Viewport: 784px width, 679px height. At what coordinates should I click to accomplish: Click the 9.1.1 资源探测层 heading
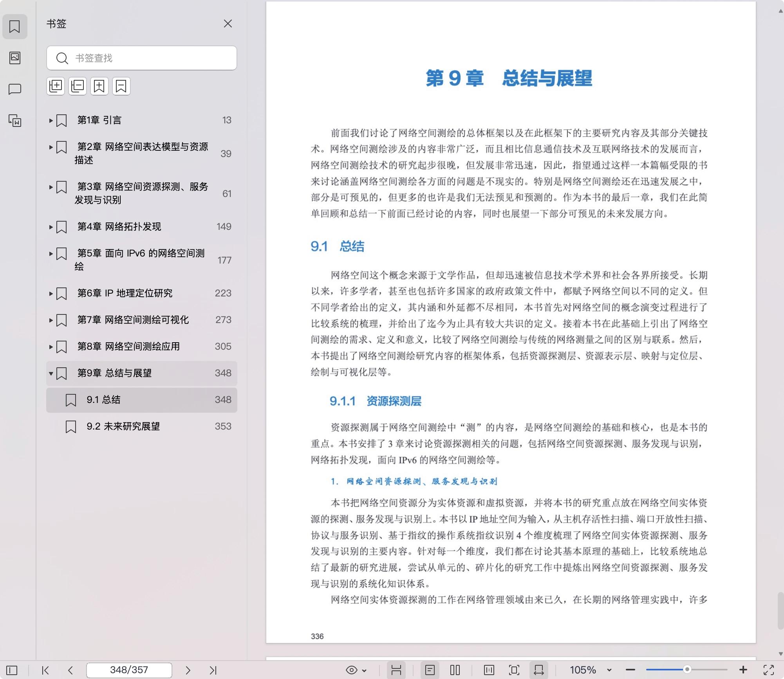pyautogui.click(x=376, y=401)
